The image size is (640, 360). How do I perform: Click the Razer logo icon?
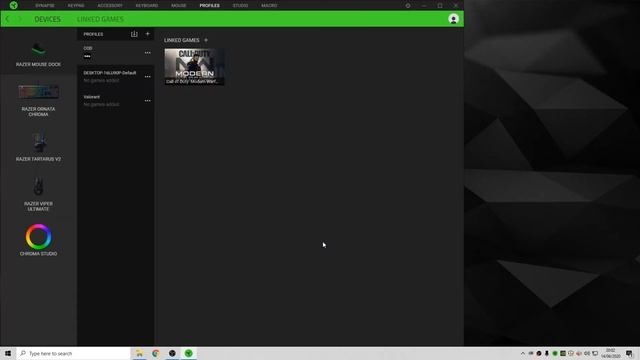pos(13,5)
